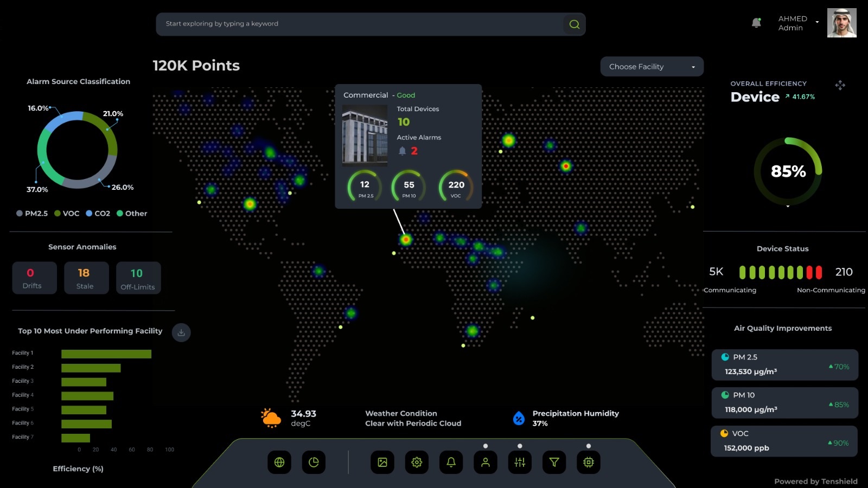Click the notification bell in header
This screenshot has height=488, width=868.
point(756,23)
